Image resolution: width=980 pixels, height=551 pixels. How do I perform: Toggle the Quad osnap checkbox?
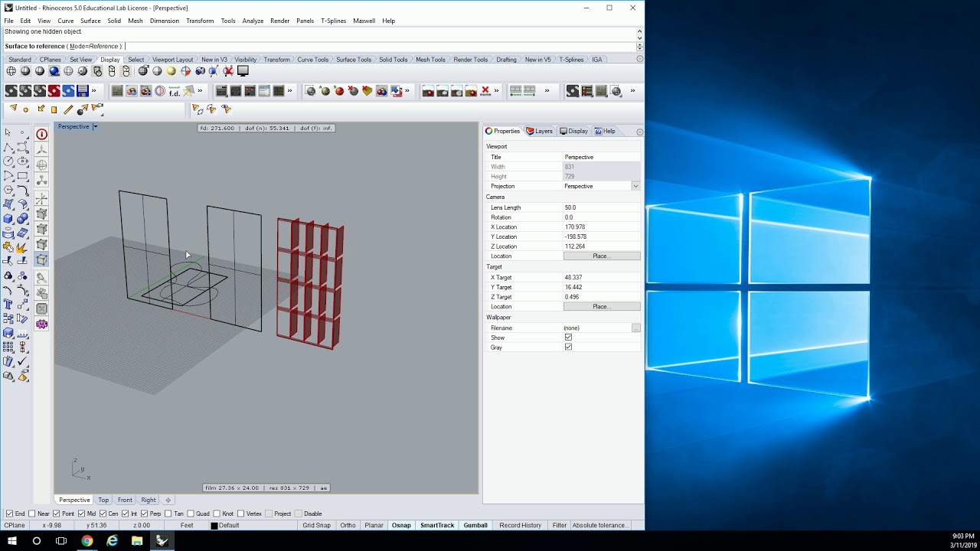[191, 514]
